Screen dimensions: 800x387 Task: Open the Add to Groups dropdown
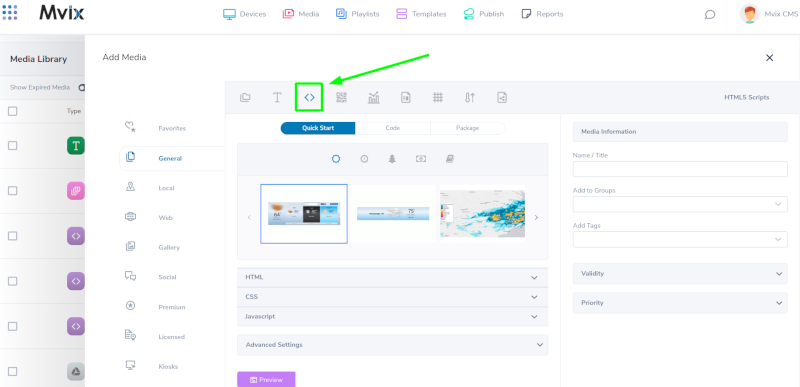point(680,204)
